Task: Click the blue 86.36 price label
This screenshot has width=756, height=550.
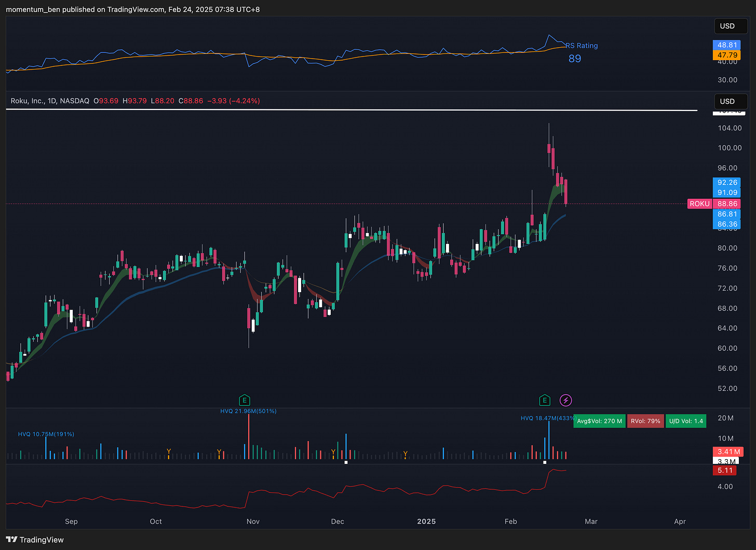Action: click(727, 225)
